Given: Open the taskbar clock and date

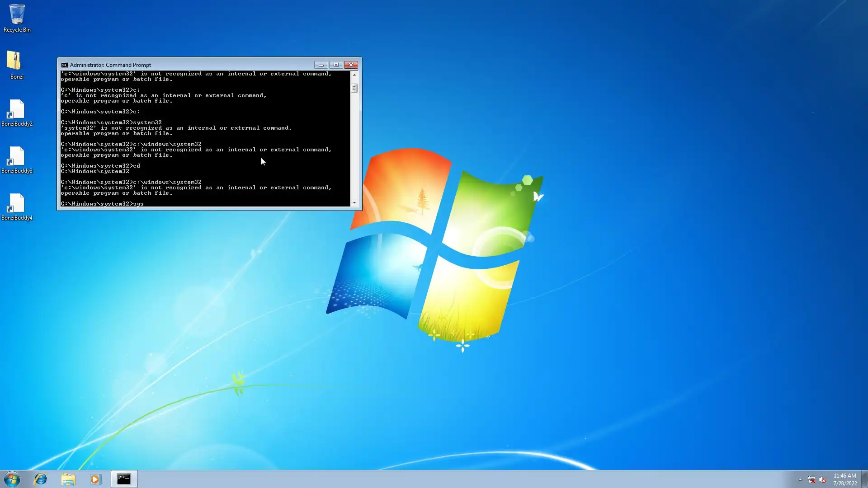Looking at the screenshot, I should click(844, 479).
